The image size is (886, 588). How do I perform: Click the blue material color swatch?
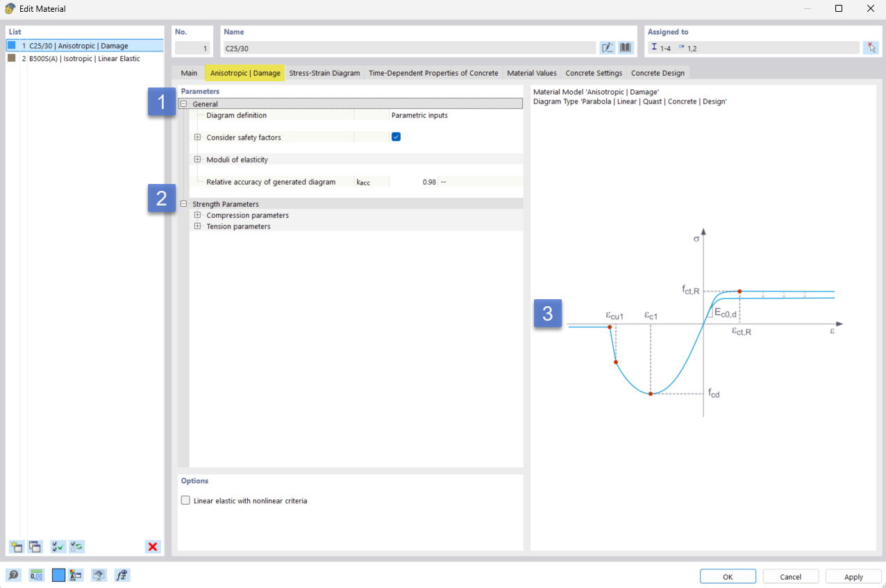point(58,575)
